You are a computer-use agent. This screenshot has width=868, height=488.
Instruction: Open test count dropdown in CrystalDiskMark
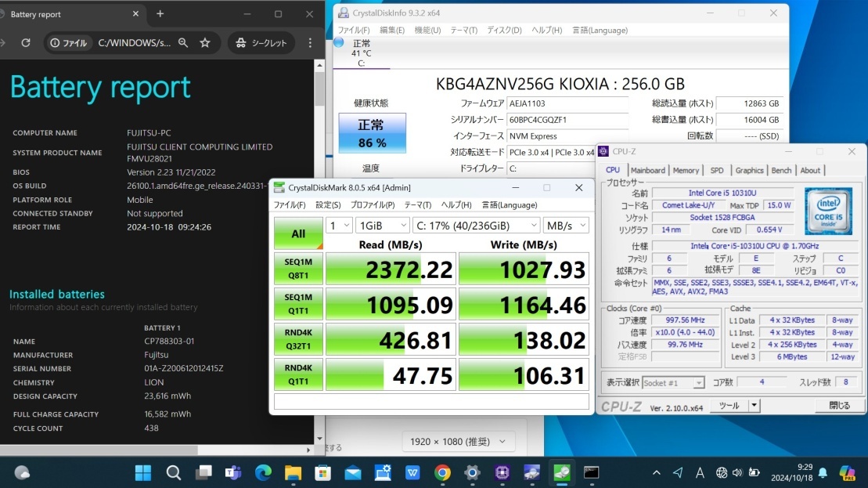340,226
